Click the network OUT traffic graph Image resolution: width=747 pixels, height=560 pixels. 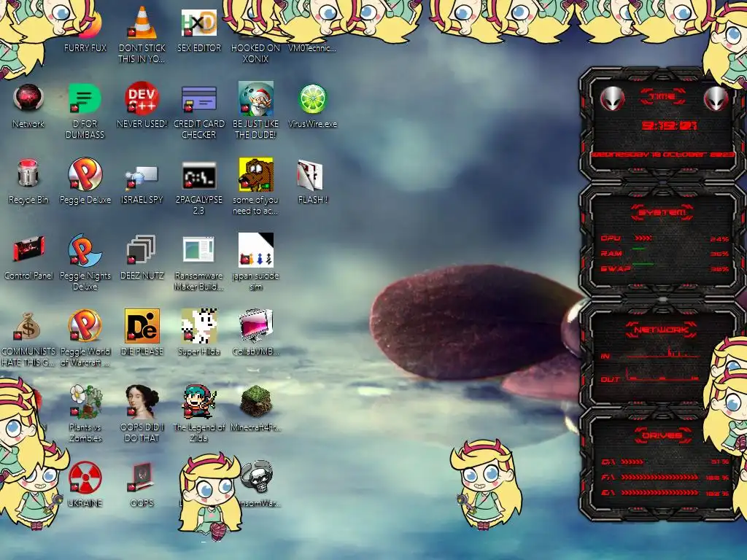[x=663, y=376]
